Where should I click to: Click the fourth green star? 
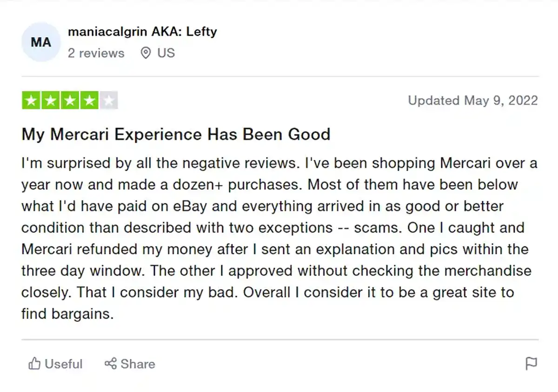(x=89, y=100)
